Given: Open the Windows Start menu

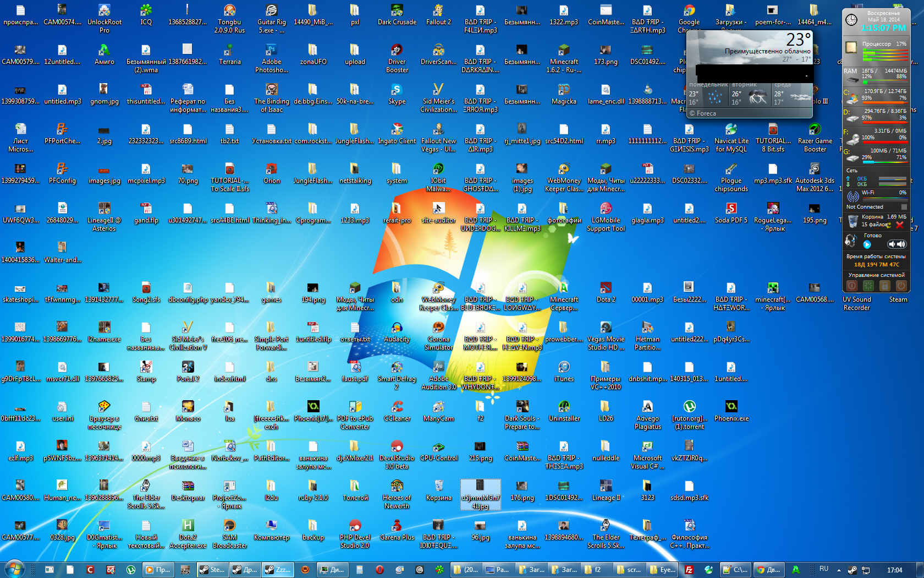Looking at the screenshot, I should [14, 569].
